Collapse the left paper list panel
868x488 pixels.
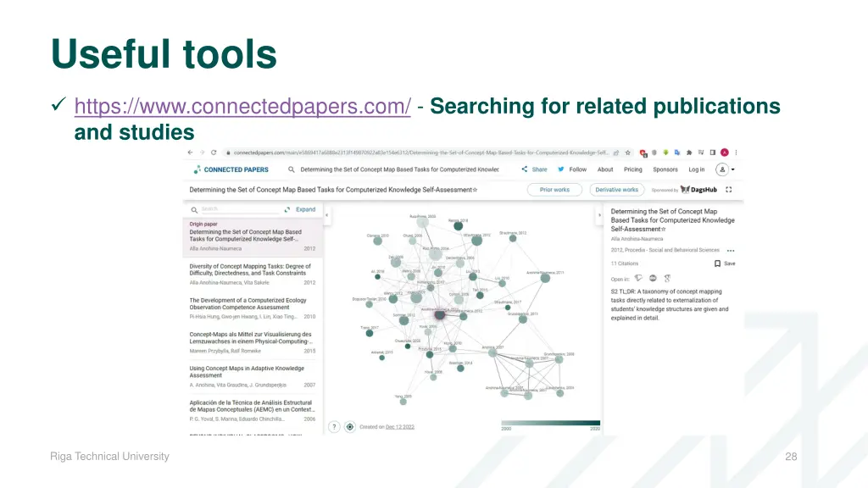coord(326,215)
